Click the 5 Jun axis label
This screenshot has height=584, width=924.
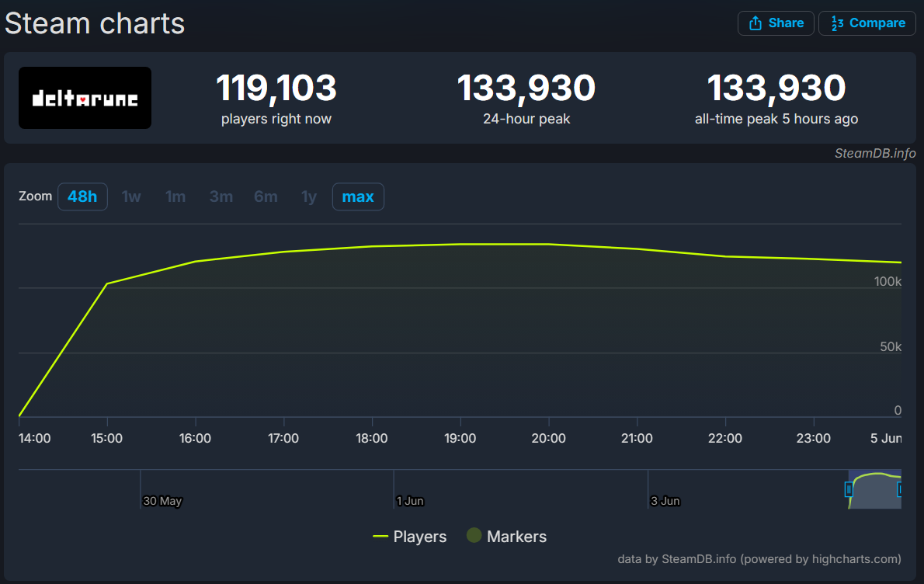[886, 439]
